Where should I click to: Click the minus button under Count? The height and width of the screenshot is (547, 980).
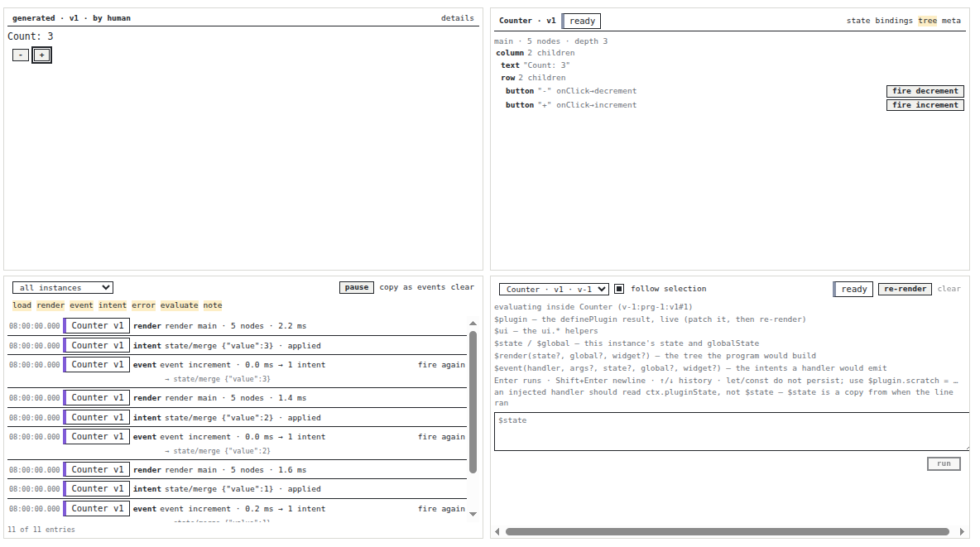(21, 55)
